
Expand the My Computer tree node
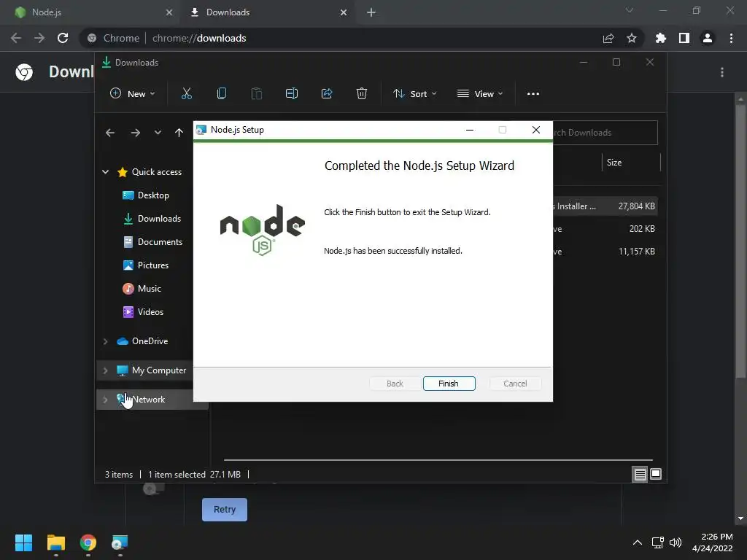[x=105, y=370]
